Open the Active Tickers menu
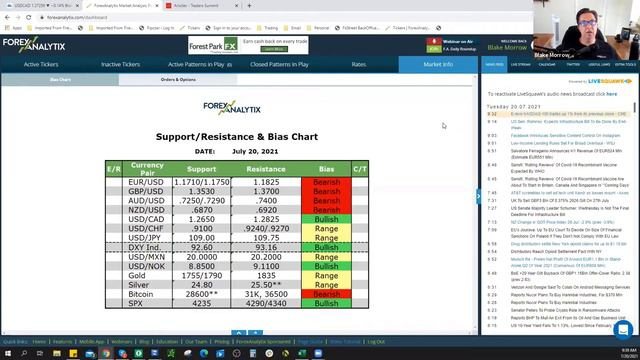Image resolution: width=640 pixels, height=360 pixels. [41, 64]
